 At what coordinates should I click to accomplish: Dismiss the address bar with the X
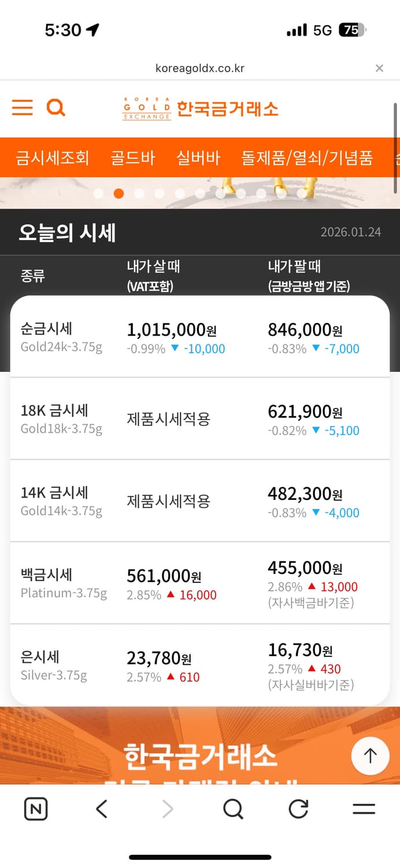click(x=379, y=68)
